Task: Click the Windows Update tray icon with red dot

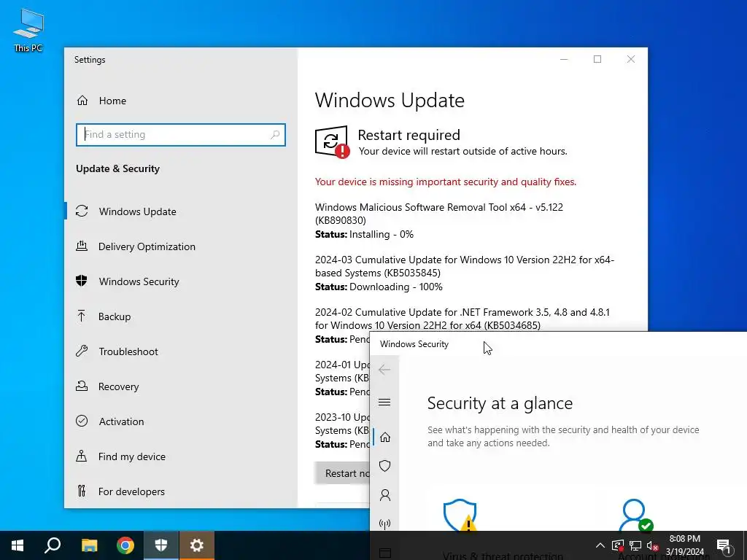Action: (x=618, y=545)
